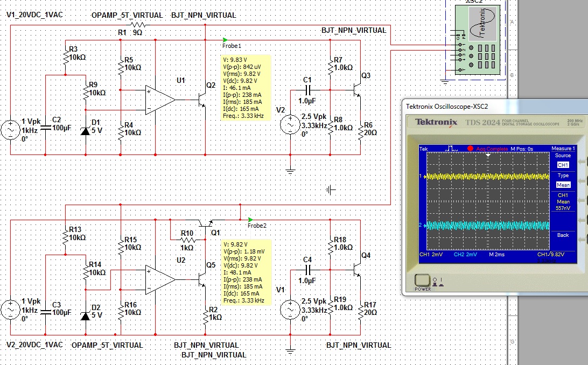
Task: Select the U2 op-amp symbol
Action: click(x=160, y=280)
